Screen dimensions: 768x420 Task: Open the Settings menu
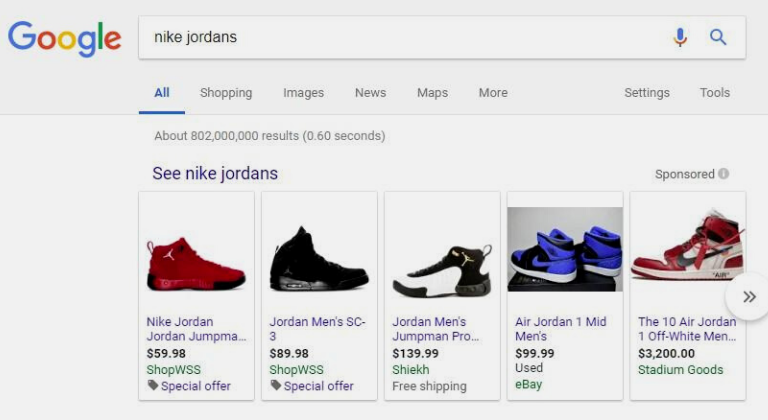tap(646, 93)
